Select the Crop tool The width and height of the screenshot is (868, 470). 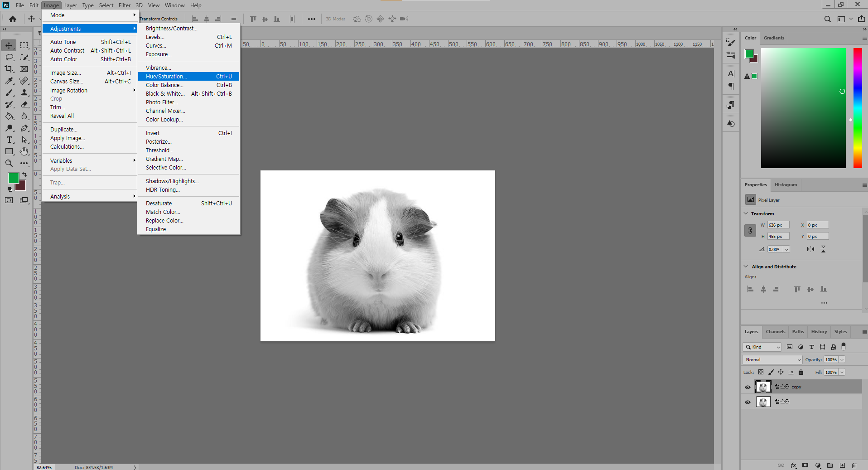[9, 69]
